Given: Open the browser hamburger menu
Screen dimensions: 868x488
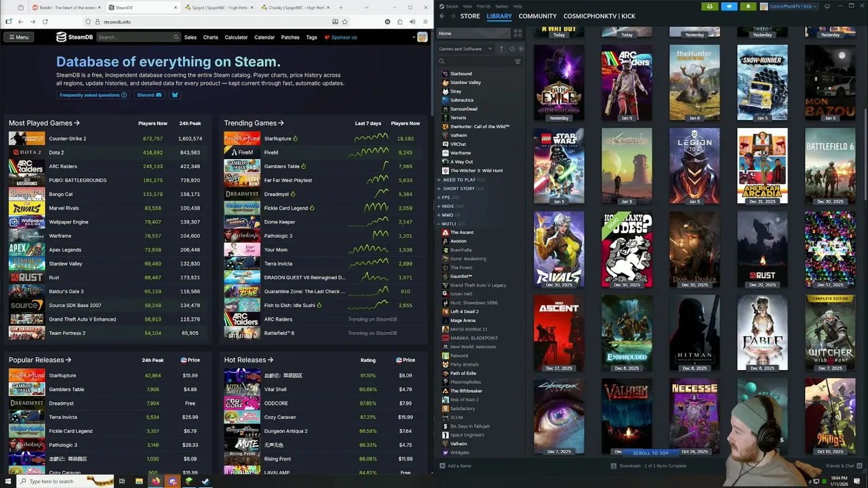Looking at the screenshot, I should click(425, 22).
